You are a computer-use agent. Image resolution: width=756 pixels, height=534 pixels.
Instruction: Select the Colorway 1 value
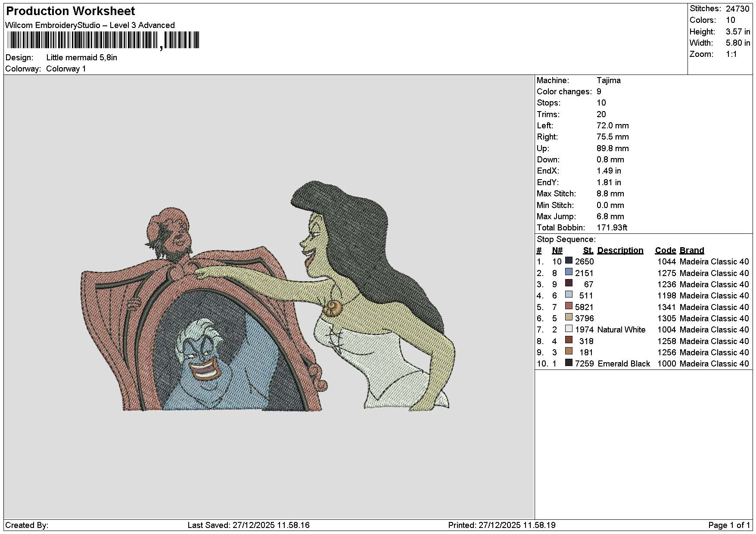66,69
